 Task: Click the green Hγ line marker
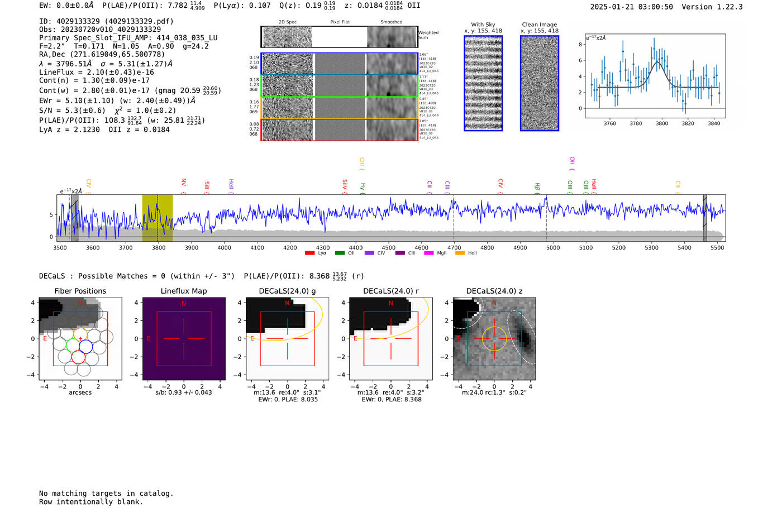363,188
